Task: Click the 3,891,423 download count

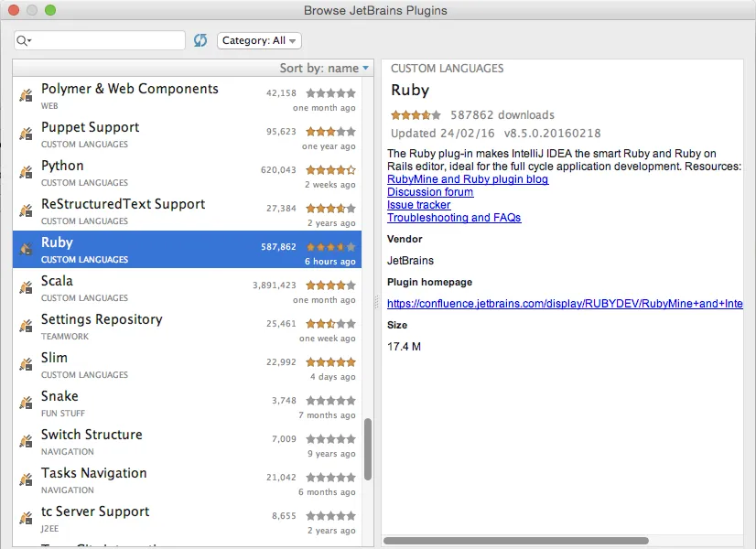Action: 275,285
